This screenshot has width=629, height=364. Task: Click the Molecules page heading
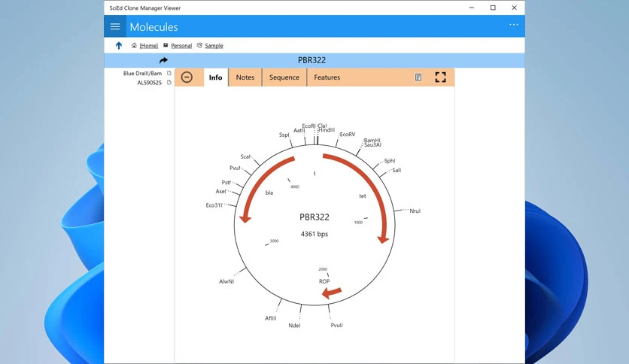point(153,27)
